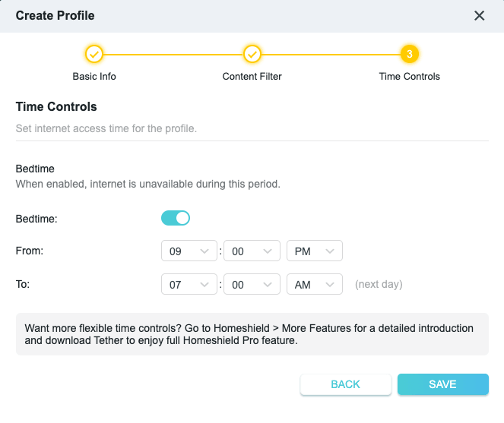Click the step 3 number circle
Image resolution: width=504 pixels, height=423 pixels.
coord(410,54)
